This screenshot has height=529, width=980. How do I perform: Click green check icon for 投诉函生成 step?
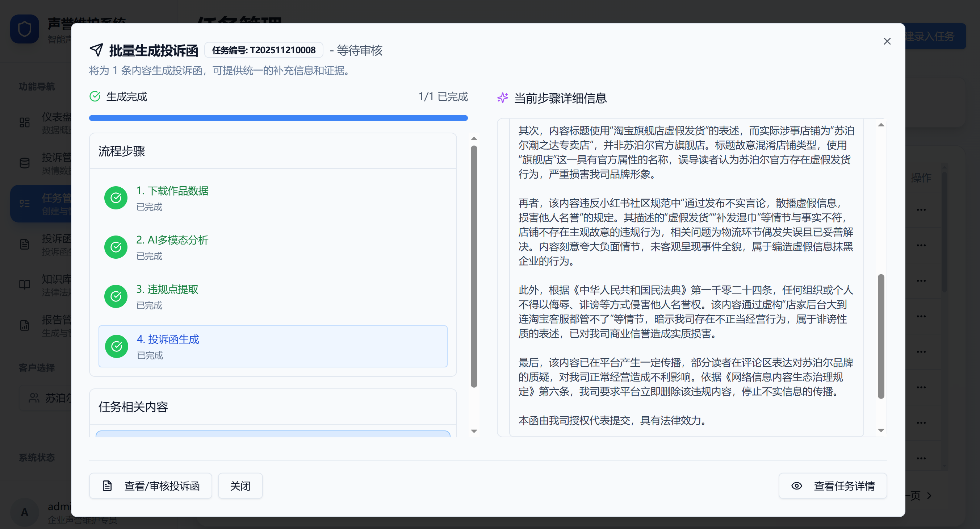(116, 346)
